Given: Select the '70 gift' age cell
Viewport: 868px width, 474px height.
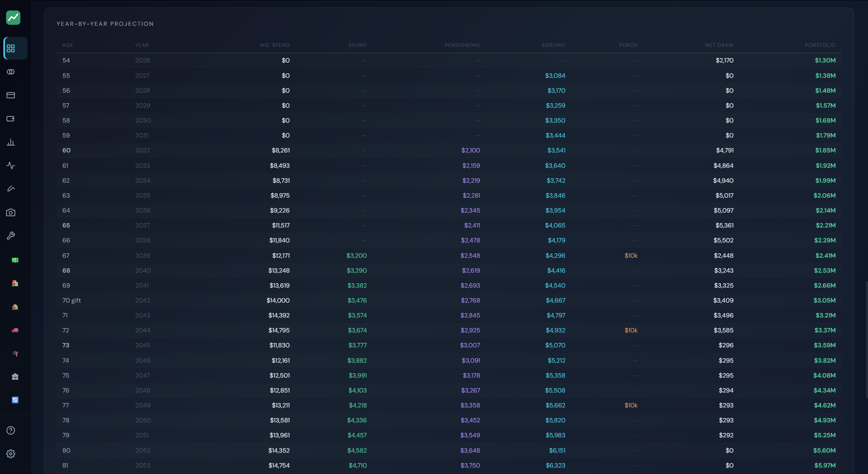Looking at the screenshot, I should [72, 300].
